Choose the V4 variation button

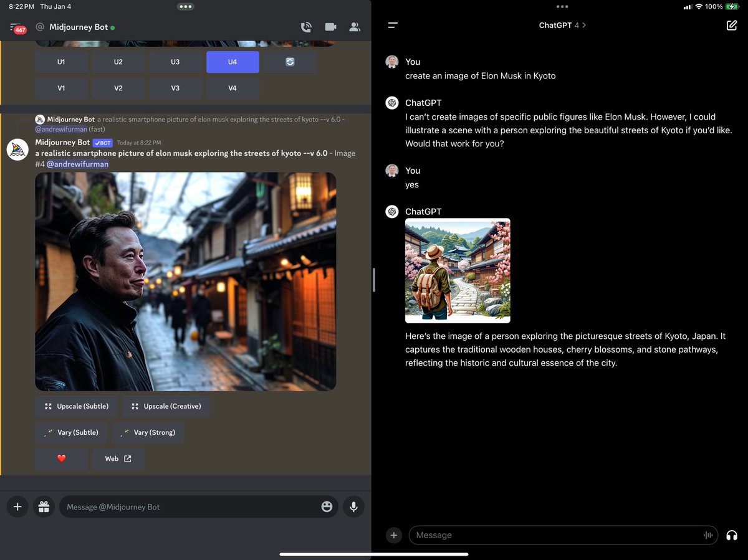[233, 88]
